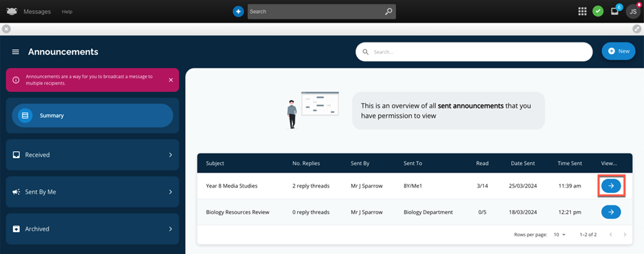Click the magnifier icon in announcements search
This screenshot has height=254, width=644.
pos(366,52)
